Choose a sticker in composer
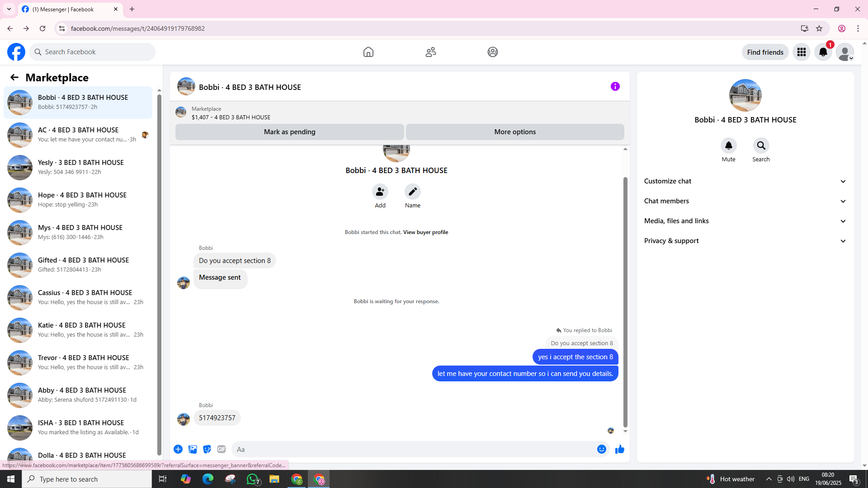Screen dimensions: 868x488 pos(207,449)
